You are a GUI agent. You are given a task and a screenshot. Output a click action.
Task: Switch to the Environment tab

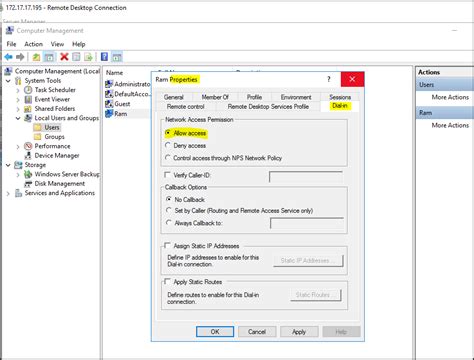296,97
